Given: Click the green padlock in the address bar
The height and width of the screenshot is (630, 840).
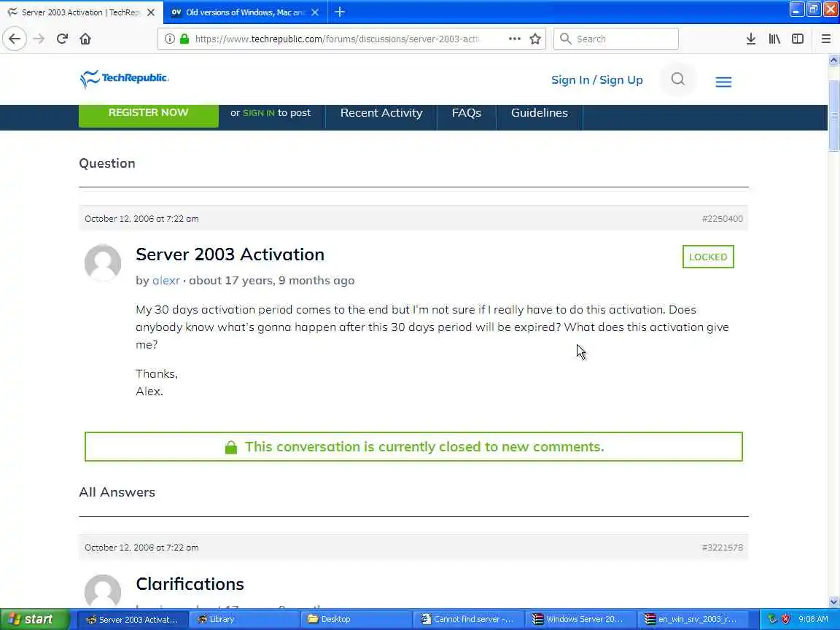Looking at the screenshot, I should point(184,39).
